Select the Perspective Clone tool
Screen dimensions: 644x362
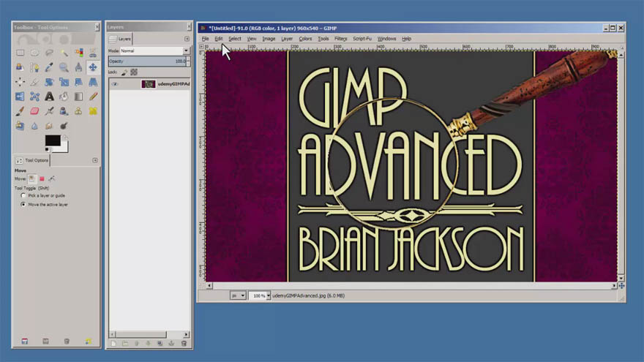(x=20, y=126)
